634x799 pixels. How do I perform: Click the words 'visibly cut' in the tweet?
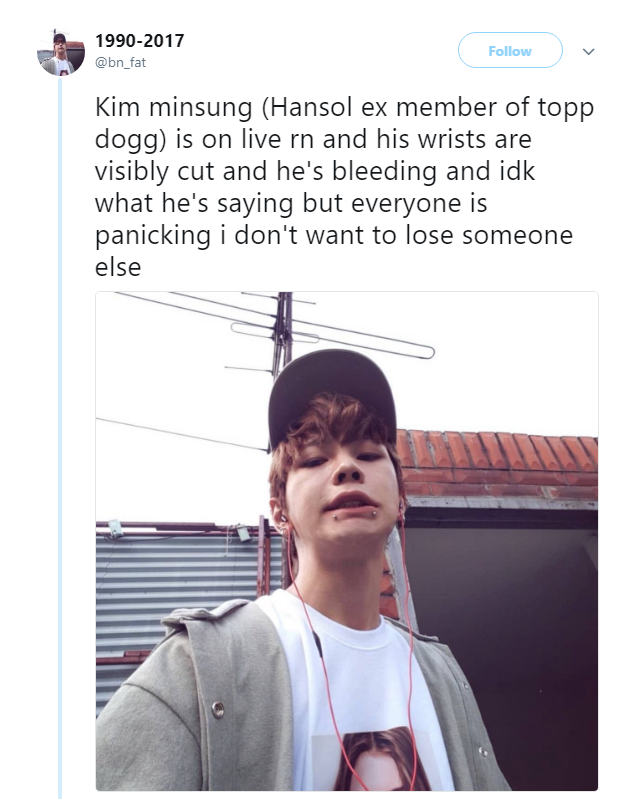pos(154,171)
